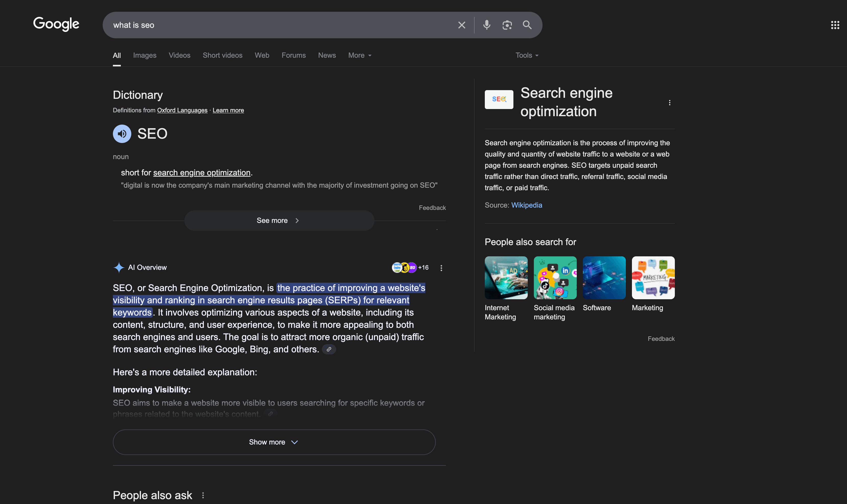847x504 pixels.
Task: Click 'Search engine optimization' panel title
Action: coord(566,102)
